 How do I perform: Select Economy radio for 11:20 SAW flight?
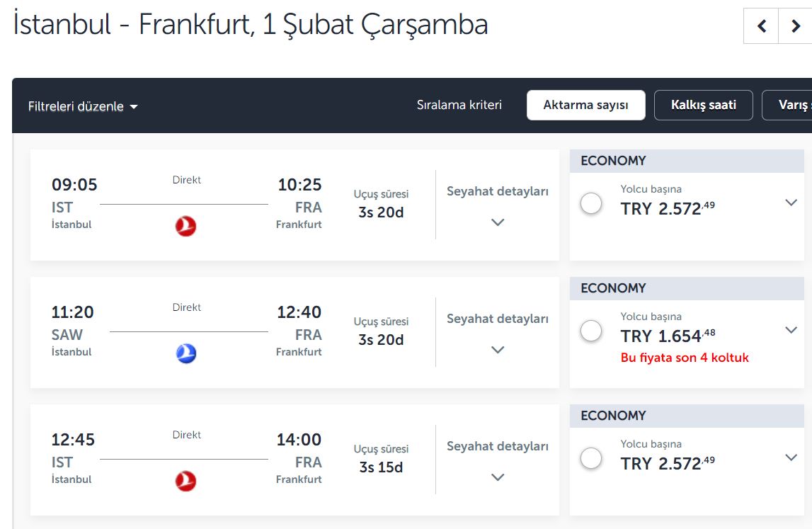click(591, 331)
